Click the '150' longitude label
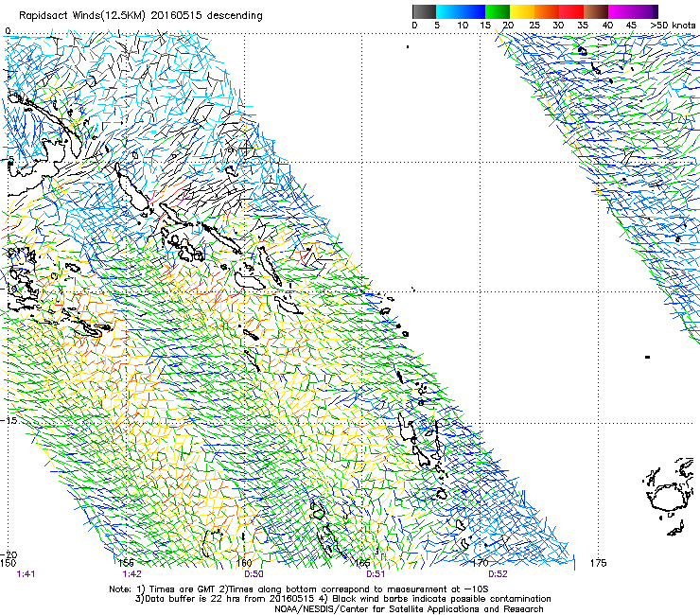 click(x=8, y=563)
